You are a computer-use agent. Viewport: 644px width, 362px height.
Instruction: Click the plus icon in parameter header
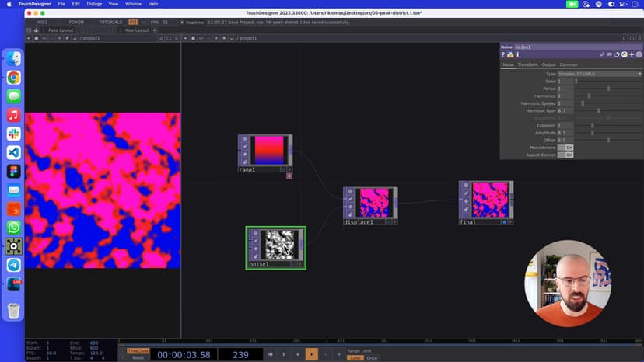point(631,54)
